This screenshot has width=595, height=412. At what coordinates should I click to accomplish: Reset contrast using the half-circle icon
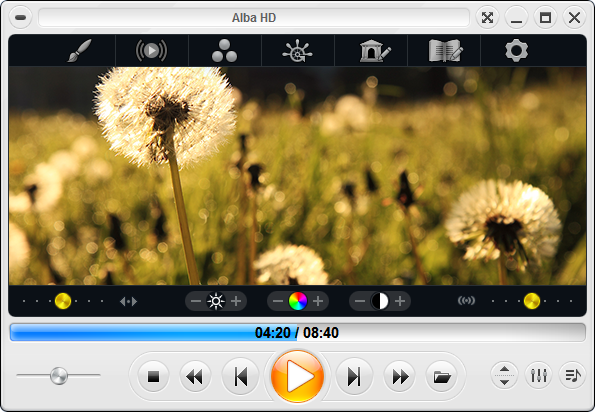(x=380, y=301)
